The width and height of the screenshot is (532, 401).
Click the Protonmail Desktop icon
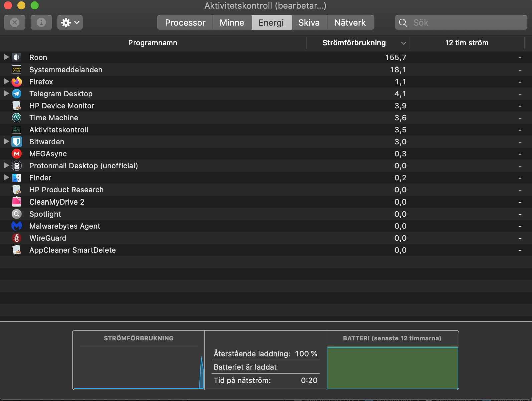tap(17, 166)
